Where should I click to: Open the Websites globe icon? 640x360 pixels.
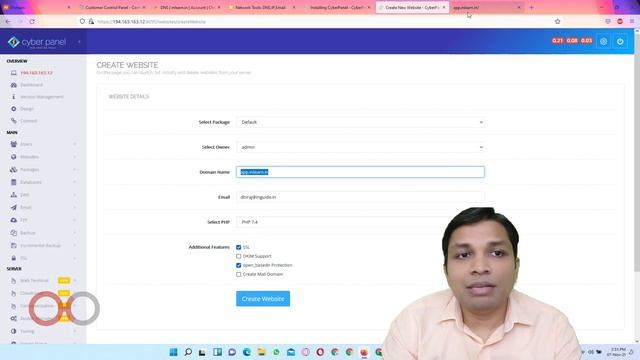(x=13, y=157)
